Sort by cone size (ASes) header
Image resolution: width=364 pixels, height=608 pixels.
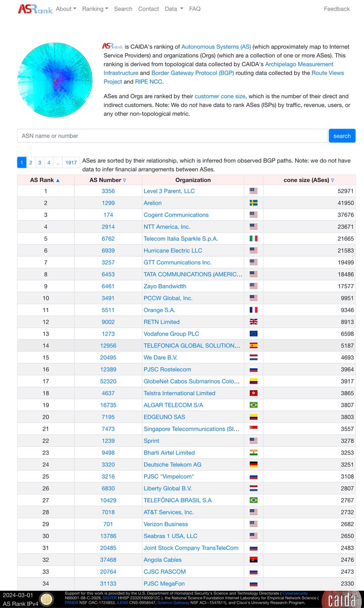coord(309,180)
